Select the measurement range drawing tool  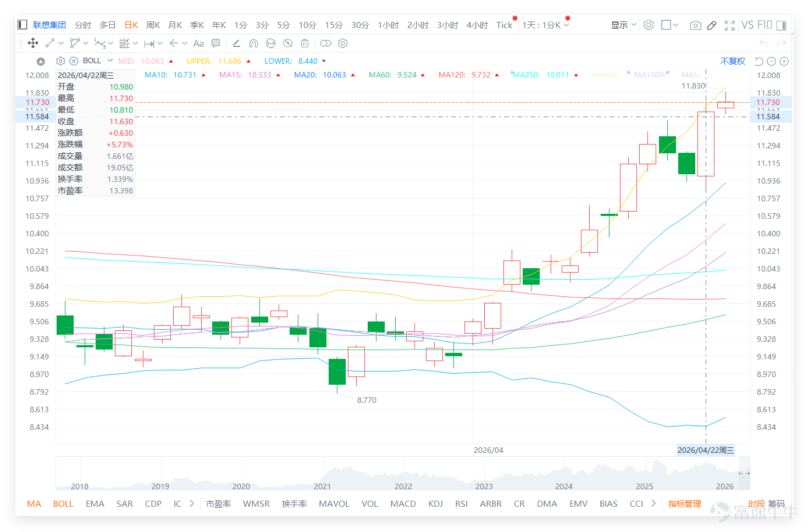point(124,43)
